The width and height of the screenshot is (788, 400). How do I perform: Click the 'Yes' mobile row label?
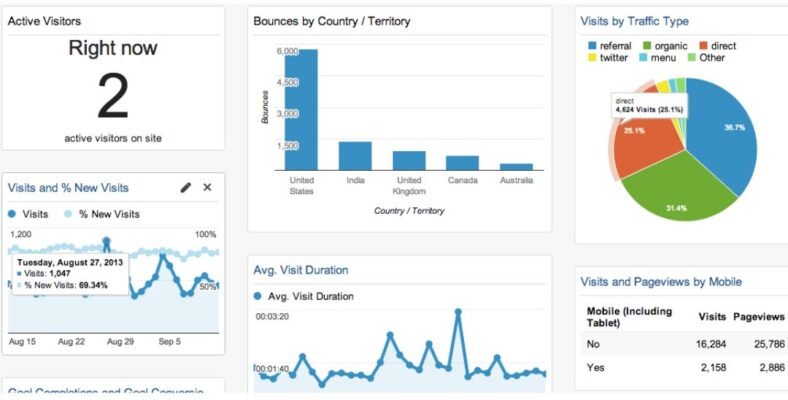point(595,367)
